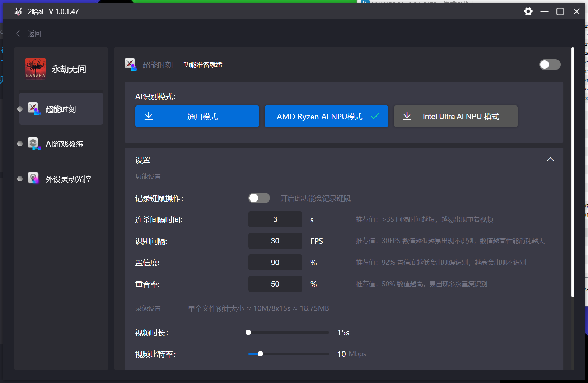Click checkmark on AMD Ryzen AI NPU模式
This screenshot has width=588, height=383.
coord(375,116)
